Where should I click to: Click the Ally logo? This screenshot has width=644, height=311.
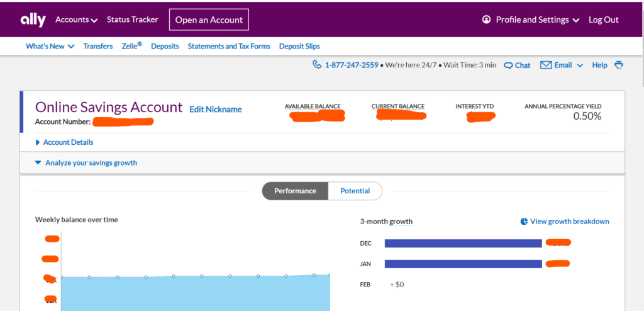pos(33,20)
